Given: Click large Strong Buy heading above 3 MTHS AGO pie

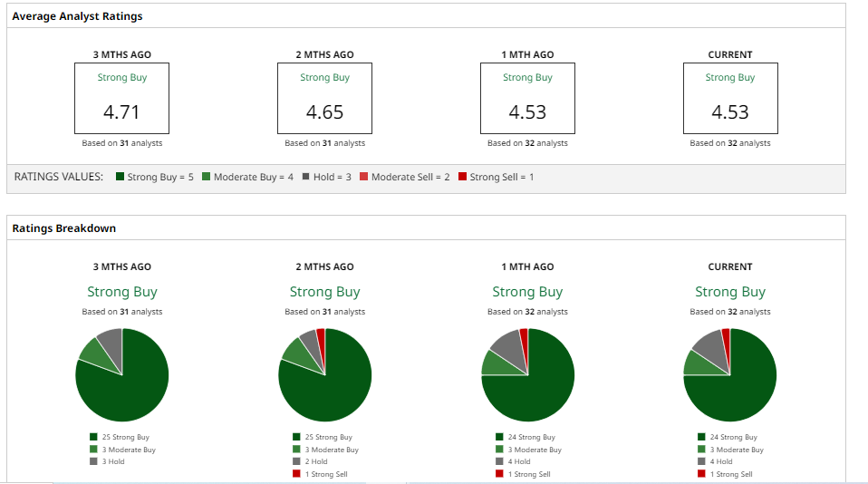Looking at the screenshot, I should (121, 292).
